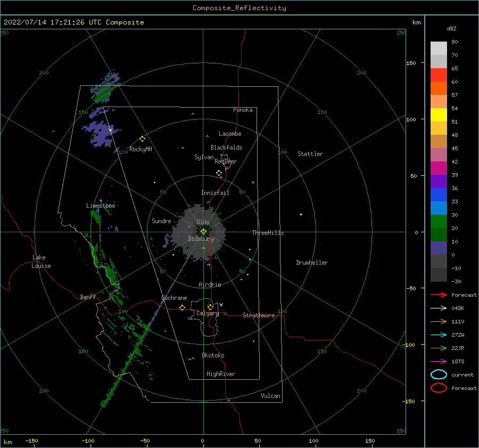Image resolution: width=479 pixels, height=448 pixels.
Task: Click the Blackfalds label
Action: 226,148
